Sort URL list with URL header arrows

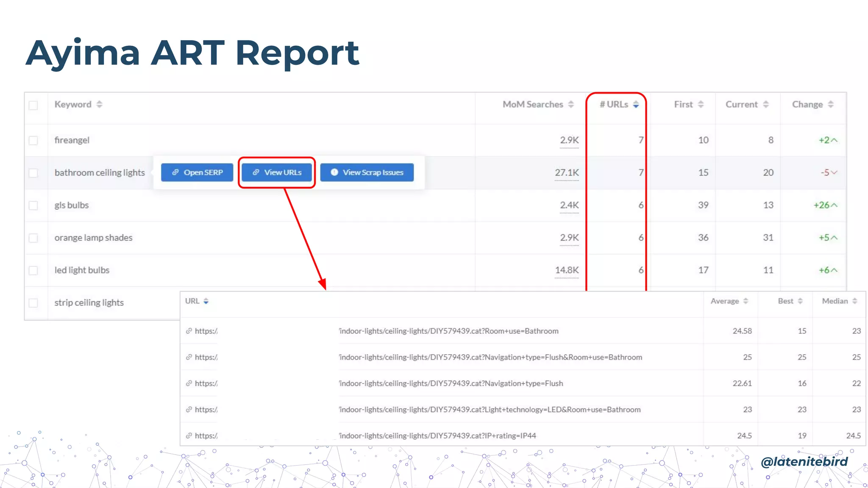[206, 301]
